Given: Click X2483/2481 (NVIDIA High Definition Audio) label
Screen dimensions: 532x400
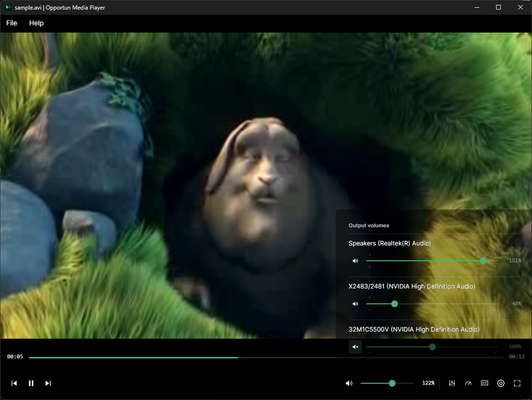Looking at the screenshot, I should 412,287.
